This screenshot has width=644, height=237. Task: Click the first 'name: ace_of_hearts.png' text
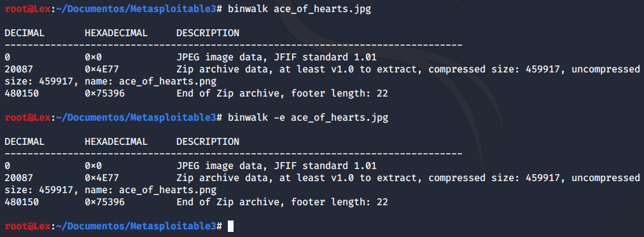pos(150,81)
